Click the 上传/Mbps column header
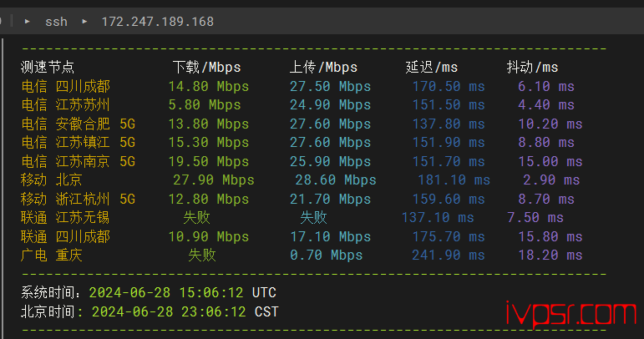This screenshot has width=644, height=339. [323, 68]
